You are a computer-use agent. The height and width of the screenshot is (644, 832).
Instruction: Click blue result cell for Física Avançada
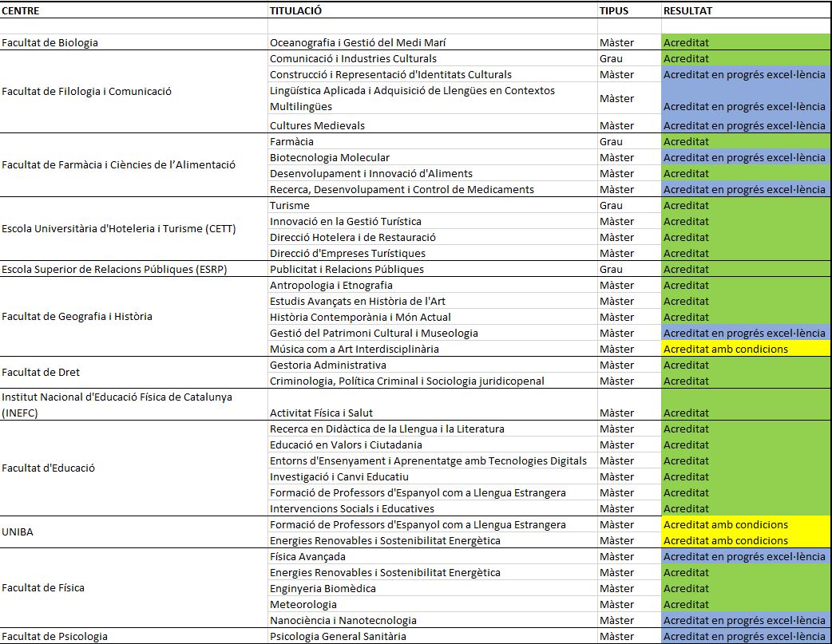[x=744, y=556]
